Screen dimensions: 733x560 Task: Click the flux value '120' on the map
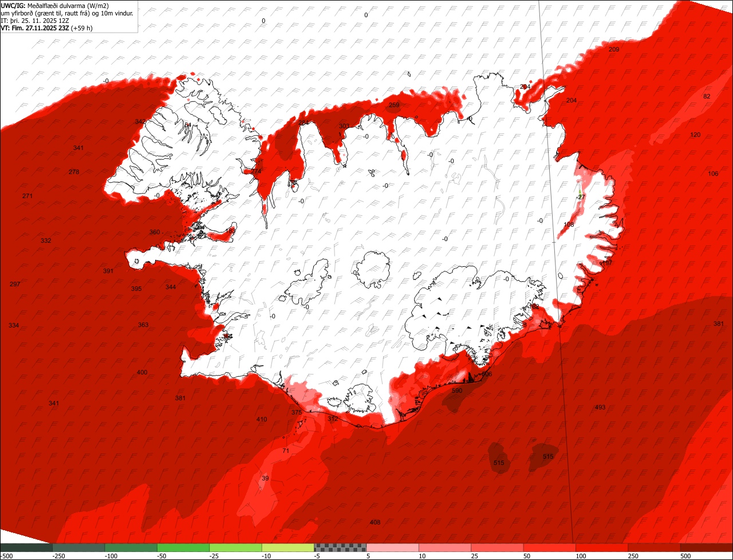[695, 135]
